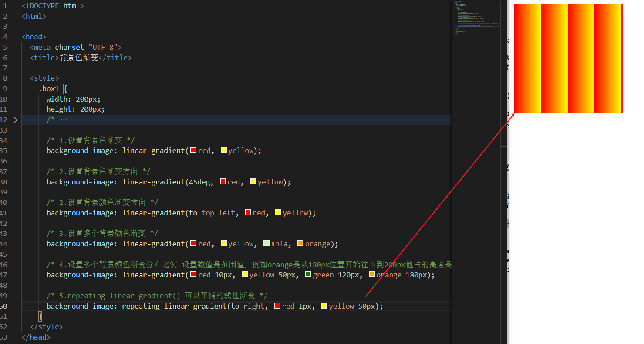Open the #bfa color swatch
Viewport: 644px width, 344px height.
click(266, 244)
